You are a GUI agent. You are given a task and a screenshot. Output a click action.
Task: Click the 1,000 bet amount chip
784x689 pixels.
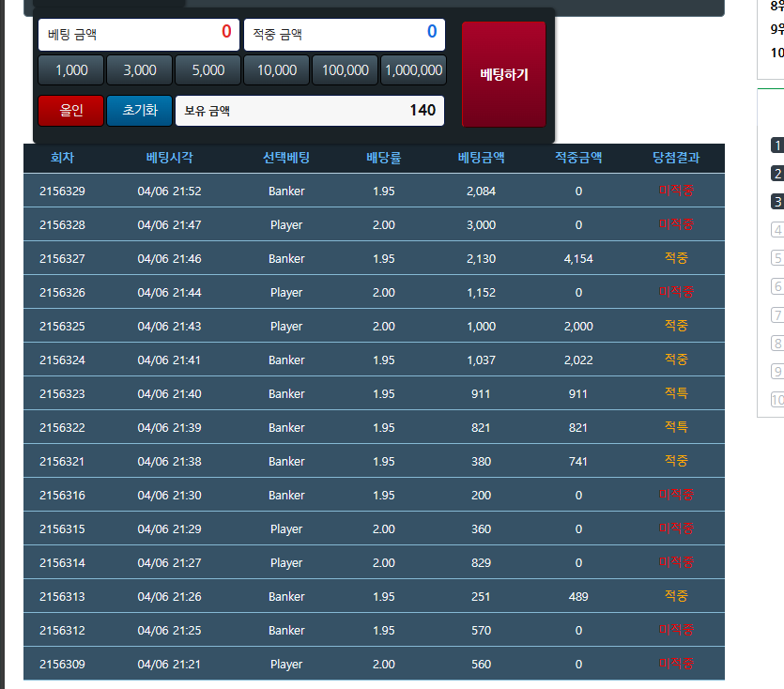pyautogui.click(x=71, y=70)
